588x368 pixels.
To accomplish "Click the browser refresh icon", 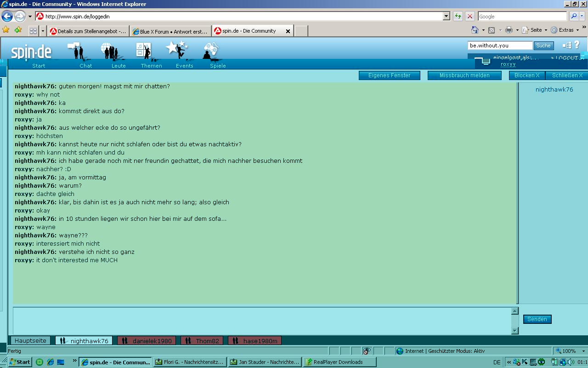I will (x=458, y=17).
